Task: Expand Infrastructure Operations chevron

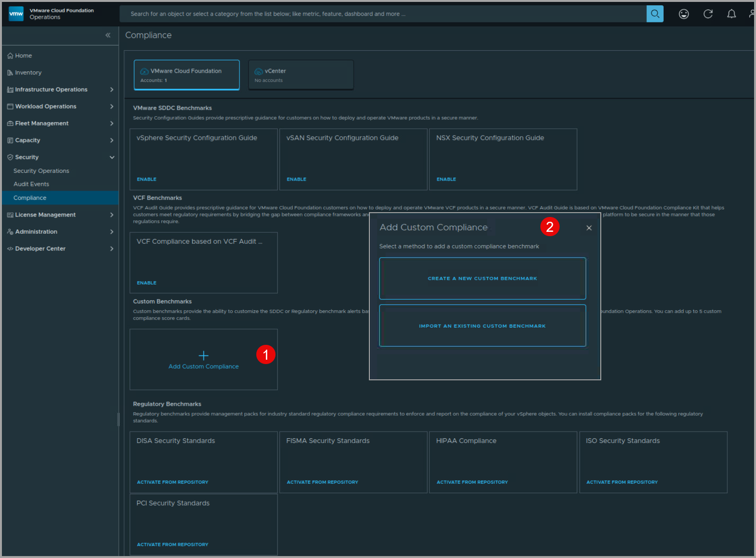Action: (112, 90)
